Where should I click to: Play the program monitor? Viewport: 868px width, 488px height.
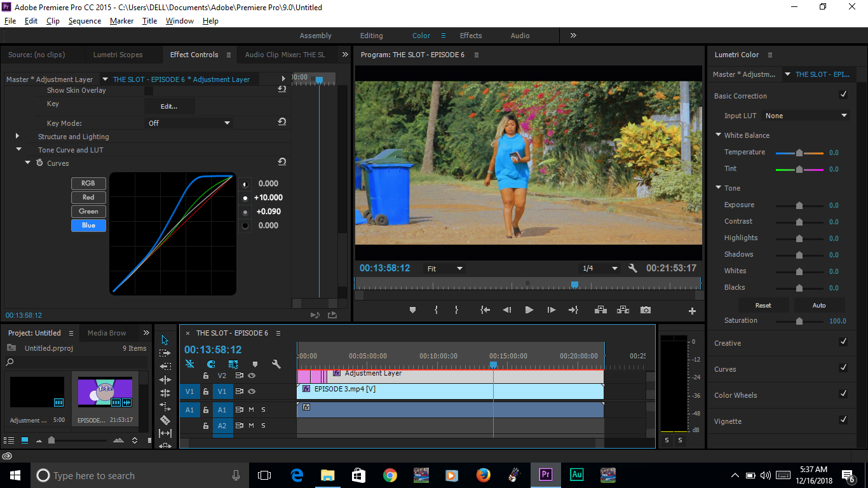click(529, 310)
